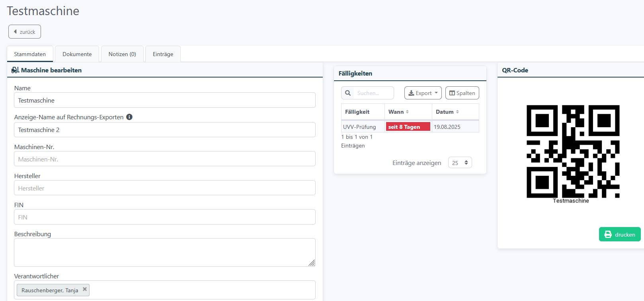The image size is (644, 301).
Task: Click the Fälligkeit column header
Action: point(363,112)
